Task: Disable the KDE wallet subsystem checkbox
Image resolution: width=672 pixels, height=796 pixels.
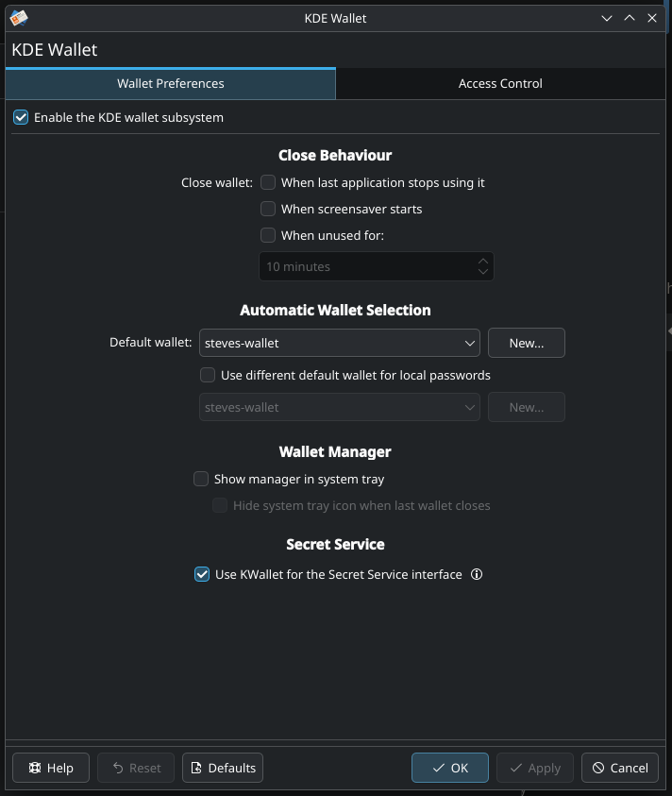Action: point(21,118)
